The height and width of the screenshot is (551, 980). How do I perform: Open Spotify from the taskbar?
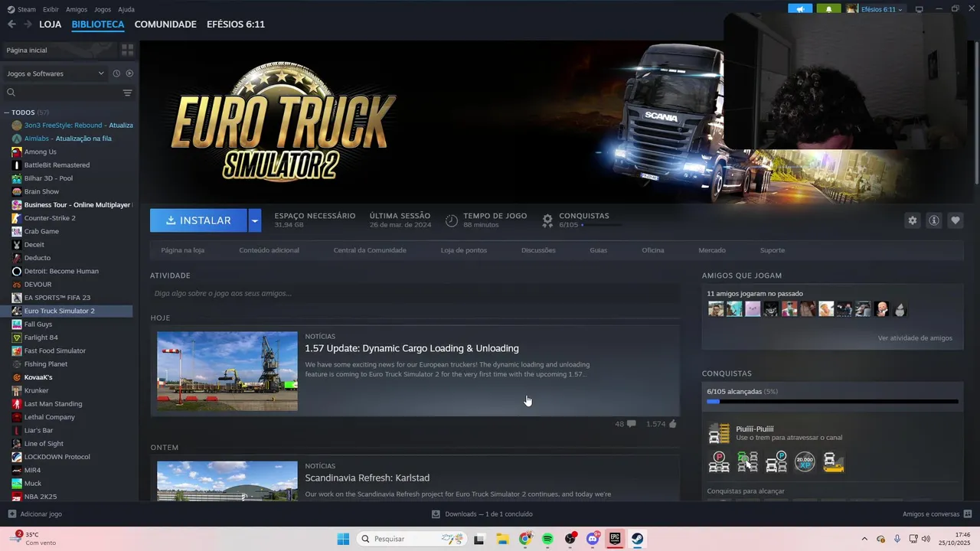[547, 539]
